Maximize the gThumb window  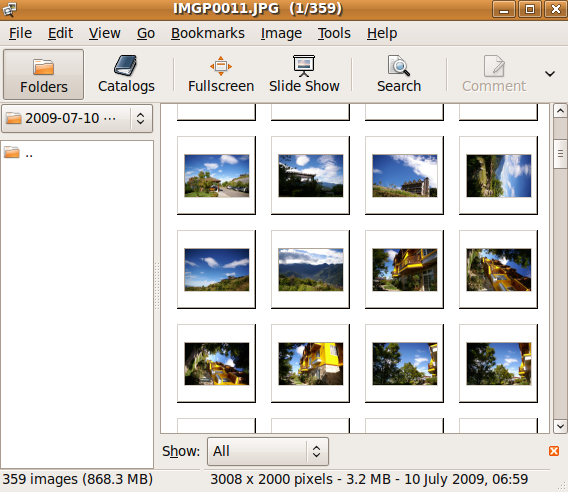[x=530, y=9]
